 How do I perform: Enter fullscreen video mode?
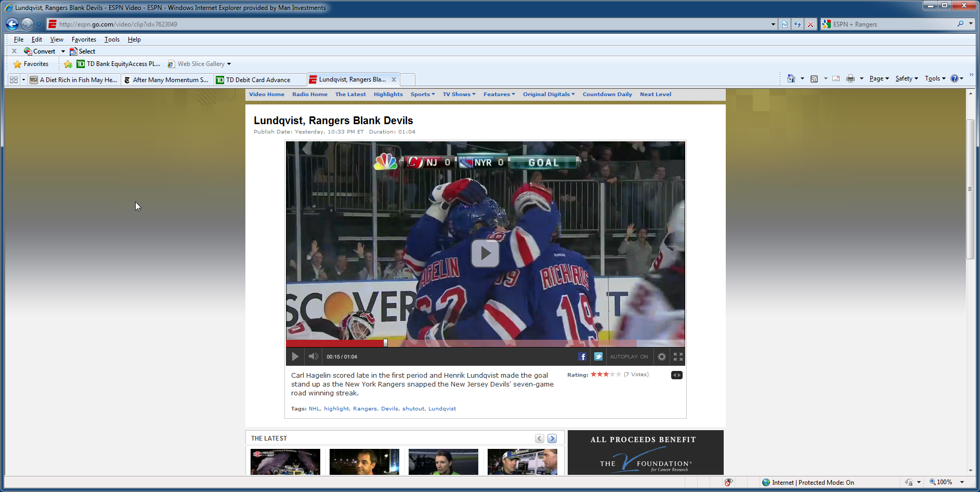point(678,356)
